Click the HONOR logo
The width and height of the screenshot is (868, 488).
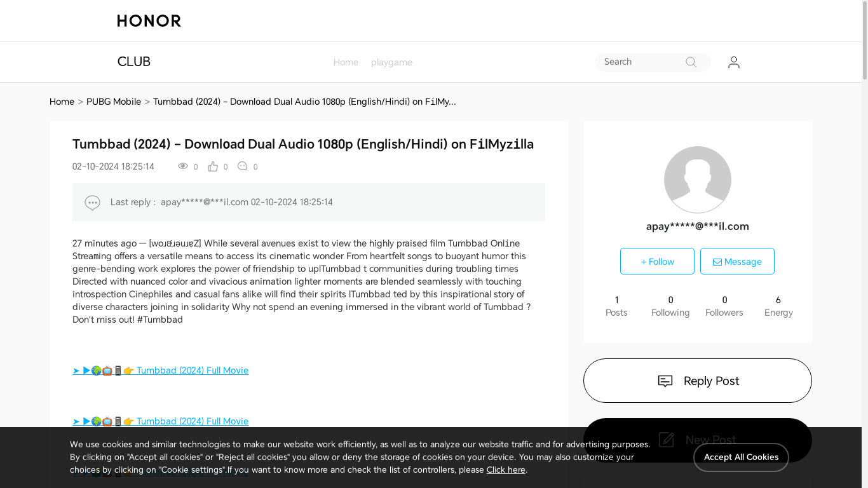click(x=149, y=21)
